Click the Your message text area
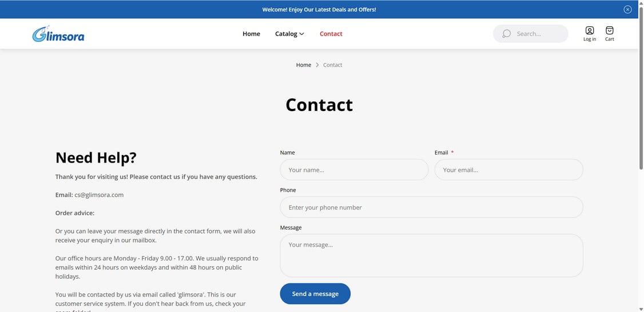Viewport: 644px width, 312px height. coord(431,256)
